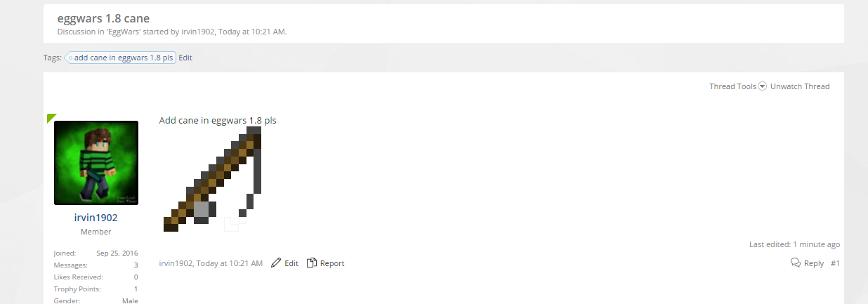Image resolution: width=868 pixels, height=304 pixels.
Task: Click the green online indicator triangle on avatar
Action: pyautogui.click(x=51, y=117)
